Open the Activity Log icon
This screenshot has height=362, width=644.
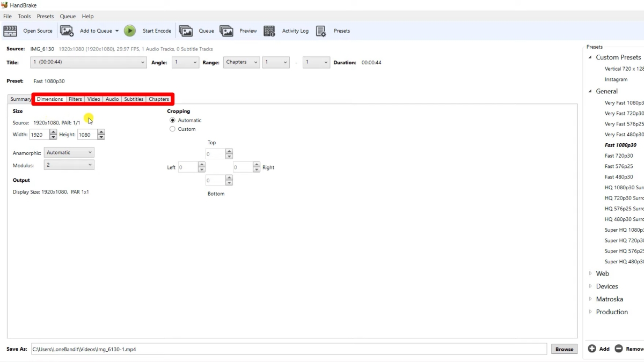click(269, 31)
